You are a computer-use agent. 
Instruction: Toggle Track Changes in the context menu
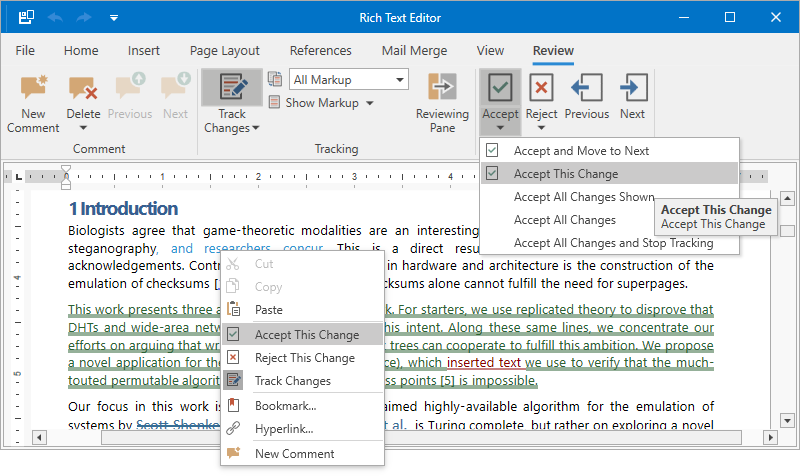[x=292, y=381]
